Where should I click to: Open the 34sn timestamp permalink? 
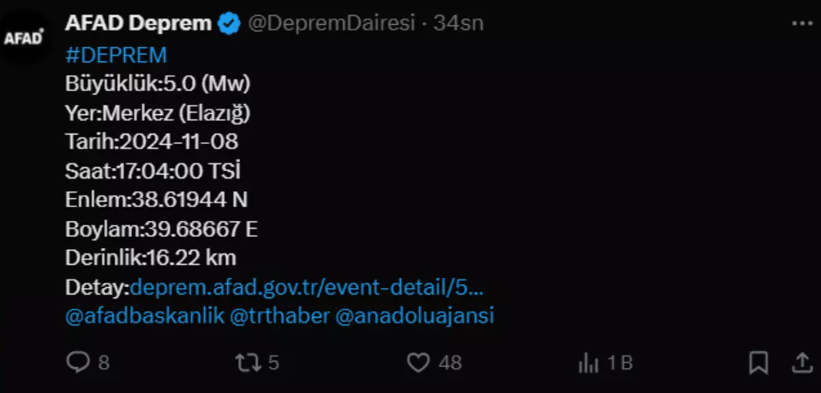459,24
